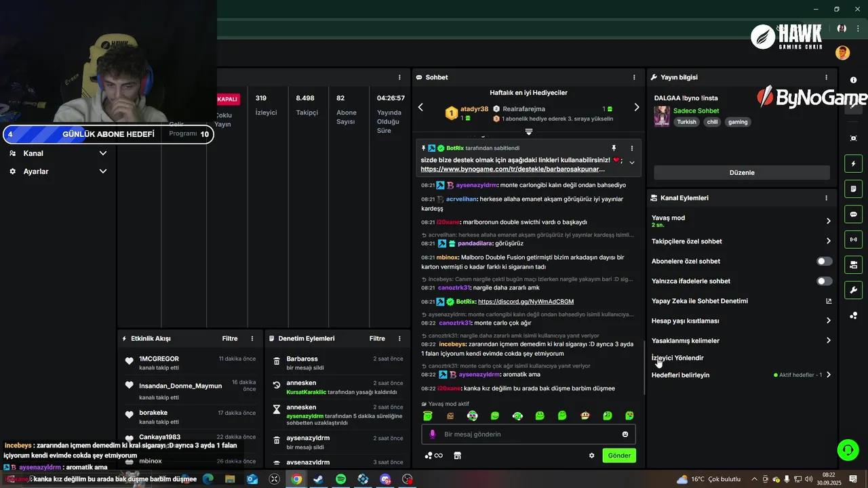The image size is (868, 488).
Task: Open Spotify from the taskbar
Action: click(x=341, y=479)
